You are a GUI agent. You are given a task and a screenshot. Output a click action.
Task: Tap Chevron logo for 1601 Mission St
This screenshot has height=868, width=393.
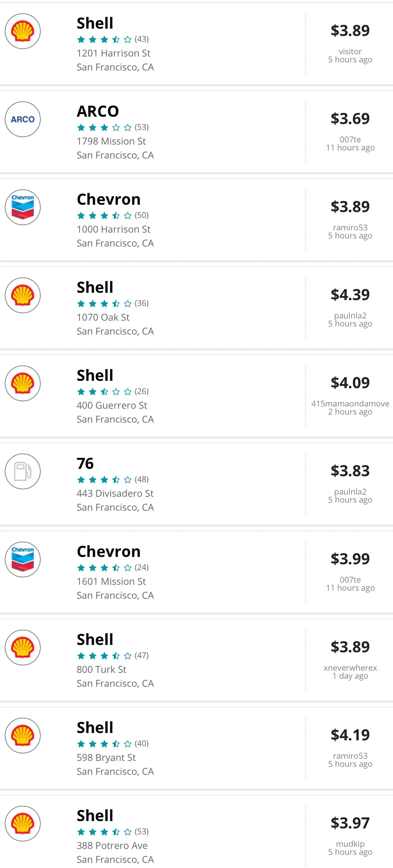pos(23,559)
